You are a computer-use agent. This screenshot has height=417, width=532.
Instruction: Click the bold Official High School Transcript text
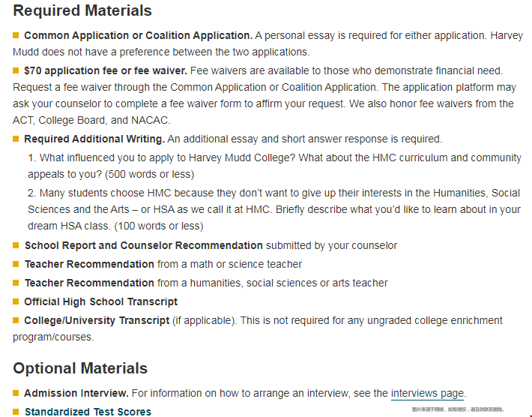click(x=101, y=301)
